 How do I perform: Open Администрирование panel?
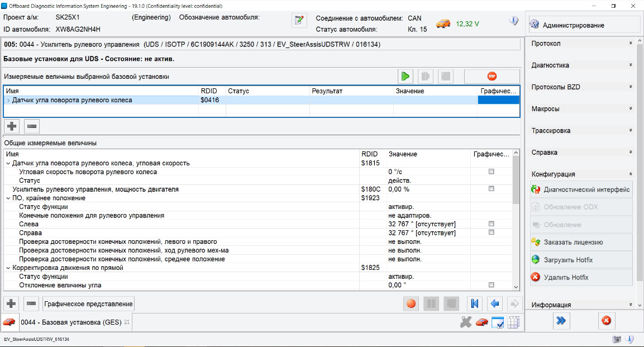click(x=584, y=25)
